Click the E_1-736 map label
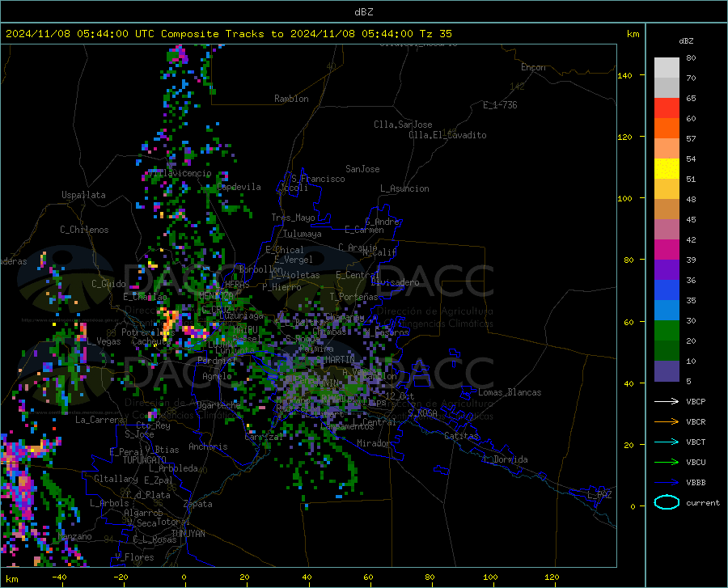Image resolution: width=728 pixels, height=588 pixels. tap(500, 105)
